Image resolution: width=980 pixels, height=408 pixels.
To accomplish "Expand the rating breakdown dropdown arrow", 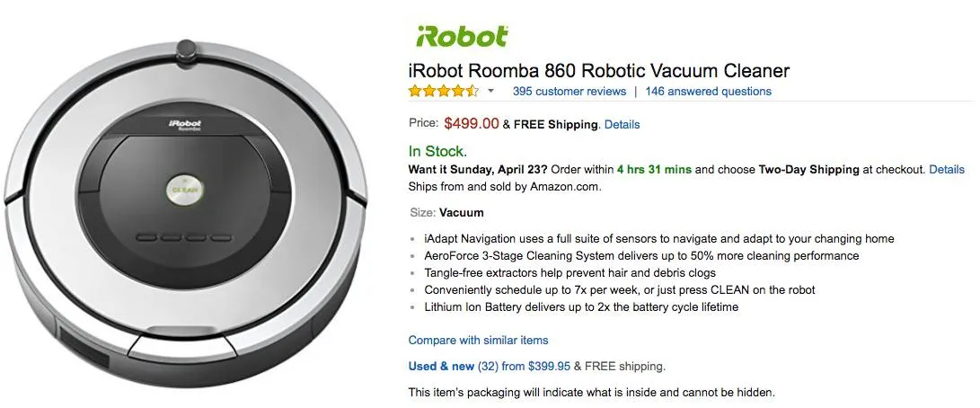I will tap(490, 92).
